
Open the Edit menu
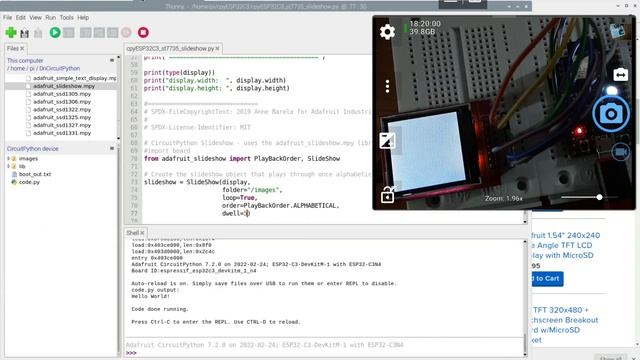[x=21, y=18]
